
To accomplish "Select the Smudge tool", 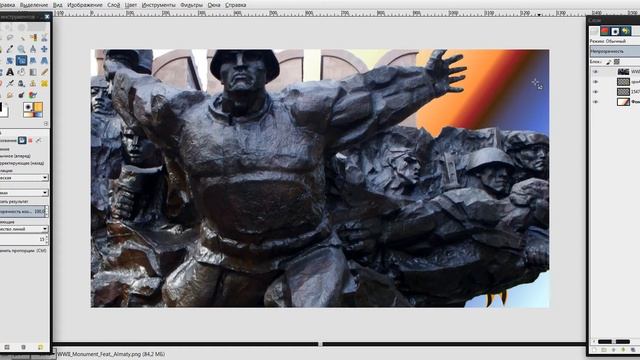I will pos(10,95).
